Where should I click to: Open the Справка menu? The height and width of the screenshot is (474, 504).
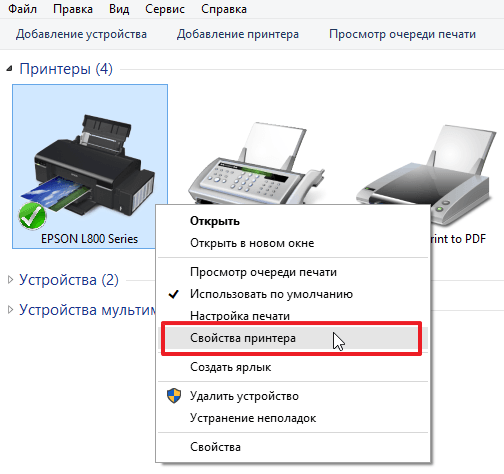[x=224, y=9]
